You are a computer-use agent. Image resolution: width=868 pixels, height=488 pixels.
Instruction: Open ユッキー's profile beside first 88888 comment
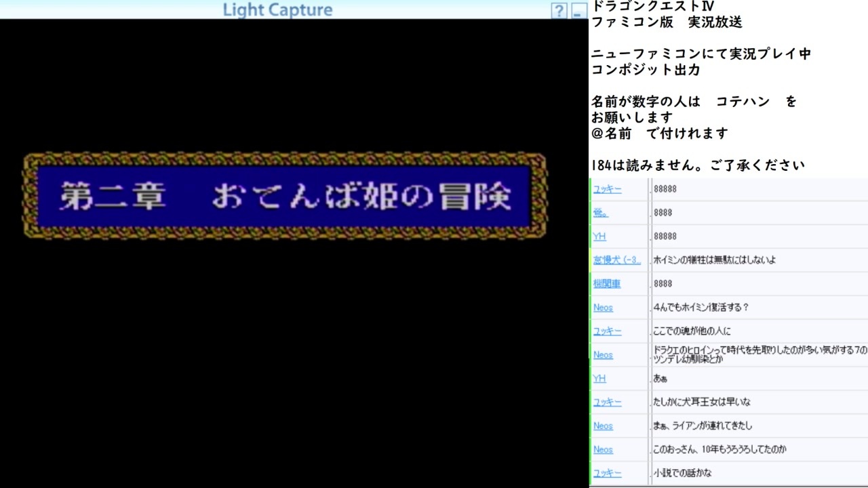[607, 189]
